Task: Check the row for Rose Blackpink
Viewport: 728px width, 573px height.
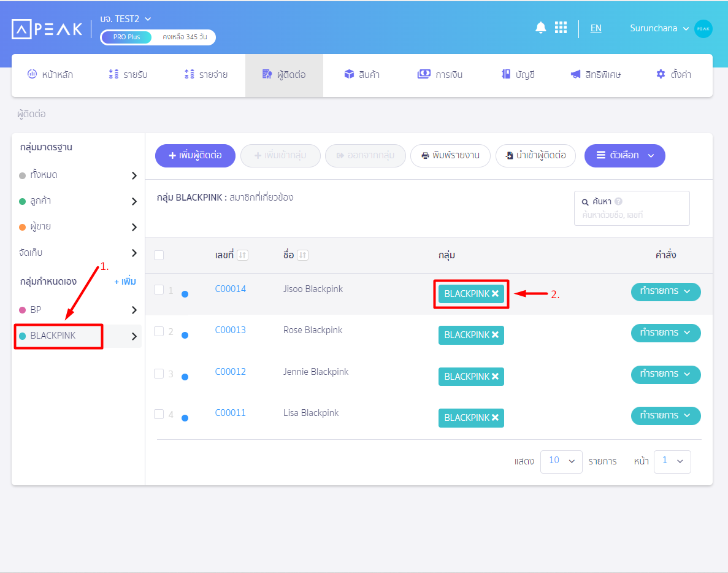Action: (159, 331)
